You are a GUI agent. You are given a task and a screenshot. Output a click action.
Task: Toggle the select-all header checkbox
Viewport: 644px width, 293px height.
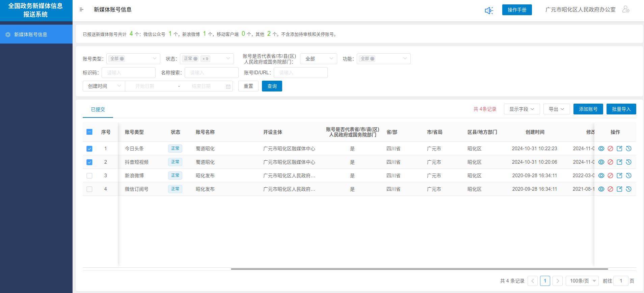(89, 132)
